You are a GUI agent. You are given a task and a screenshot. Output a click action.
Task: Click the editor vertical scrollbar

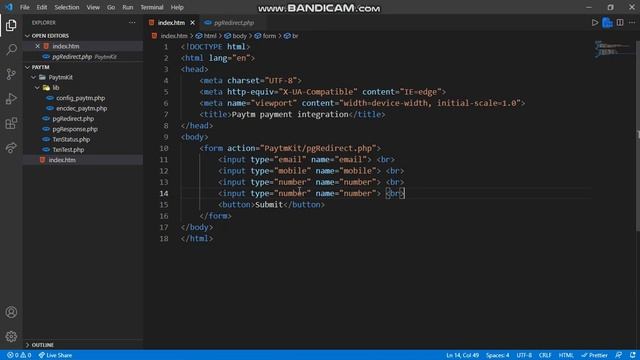637,135
